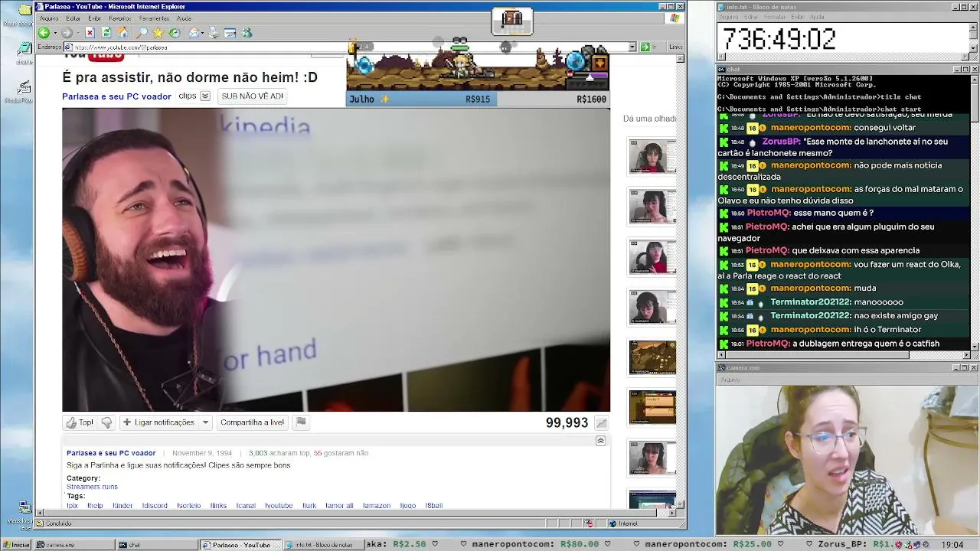Click the Julho donation goal bar

click(477, 99)
